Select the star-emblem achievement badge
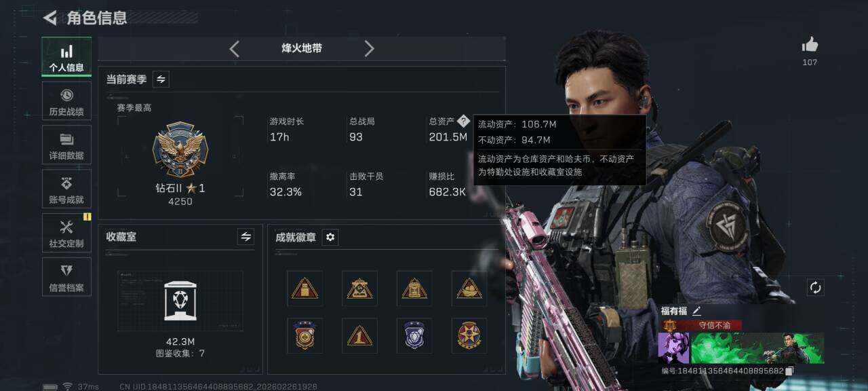The image size is (868, 391). [469, 335]
